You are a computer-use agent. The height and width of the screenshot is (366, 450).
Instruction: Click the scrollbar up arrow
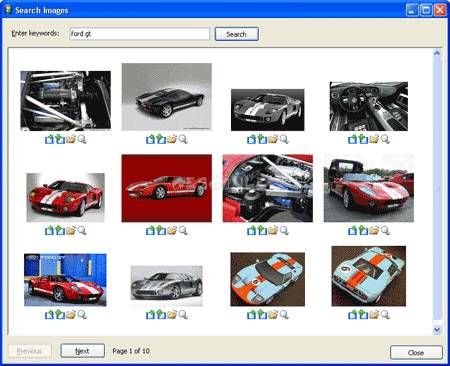click(x=437, y=53)
